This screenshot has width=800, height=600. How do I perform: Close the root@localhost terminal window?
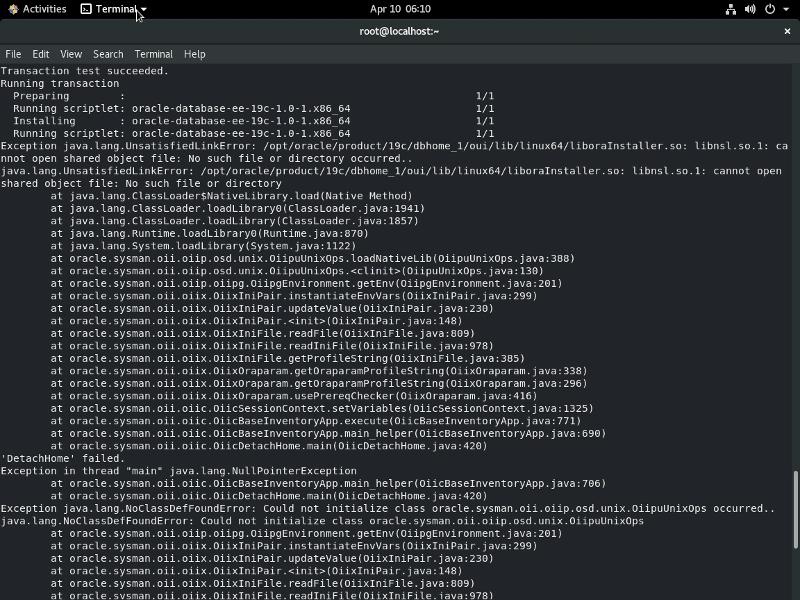(787, 31)
